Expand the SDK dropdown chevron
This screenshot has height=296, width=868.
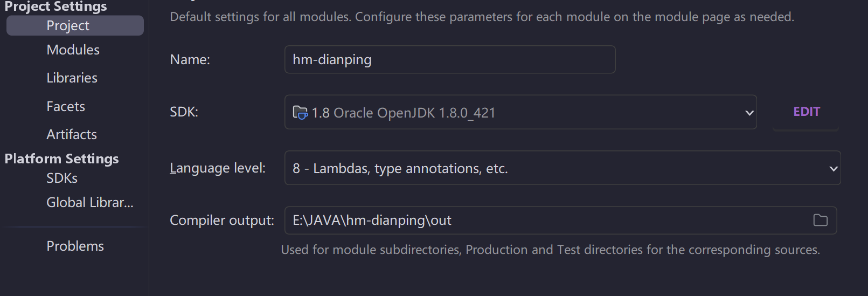[749, 113]
